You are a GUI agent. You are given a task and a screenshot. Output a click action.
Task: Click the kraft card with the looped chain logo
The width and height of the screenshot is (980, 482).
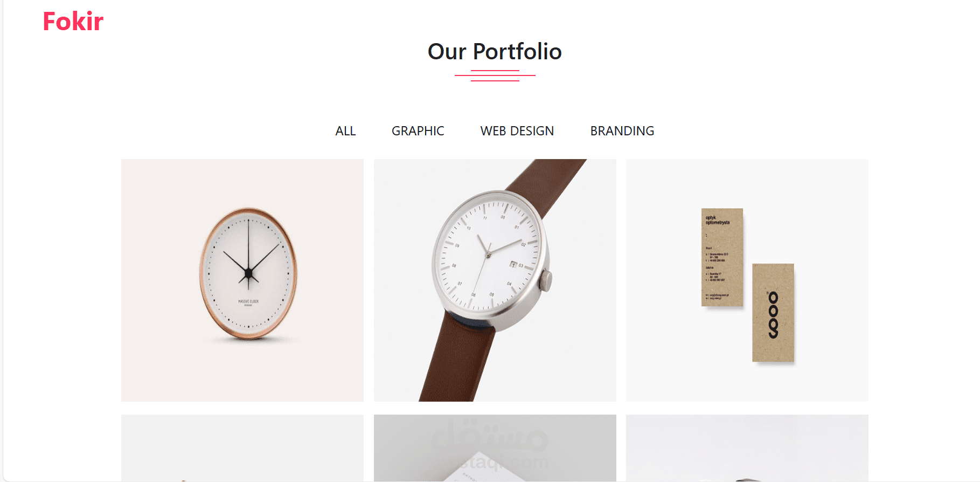[x=773, y=313]
